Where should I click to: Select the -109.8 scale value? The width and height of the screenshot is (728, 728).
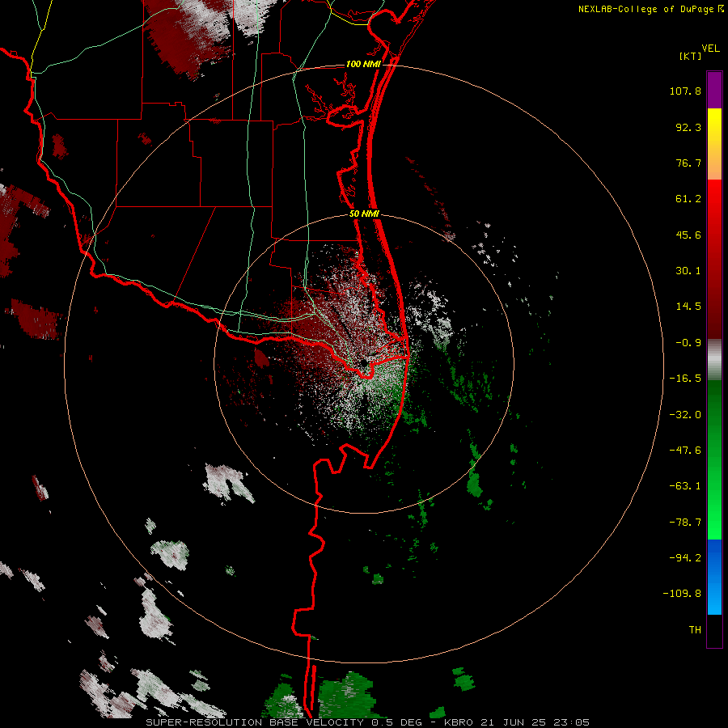click(682, 594)
